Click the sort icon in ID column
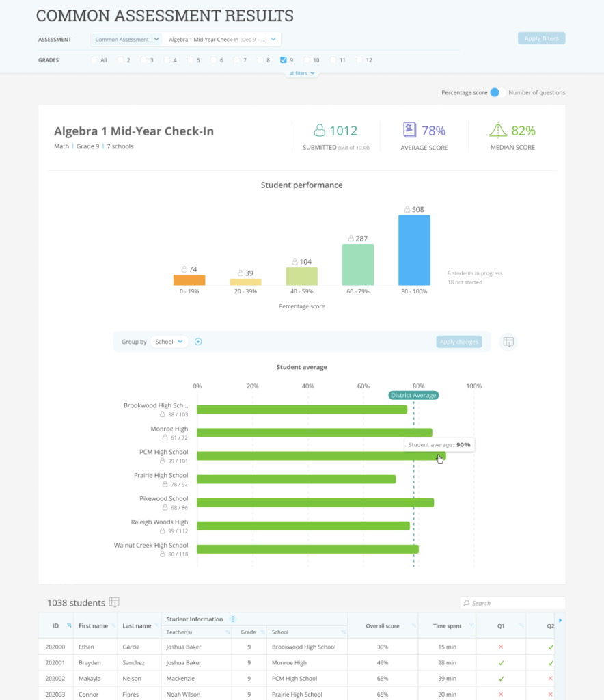Screen dimensions: 604x700 click(69, 626)
